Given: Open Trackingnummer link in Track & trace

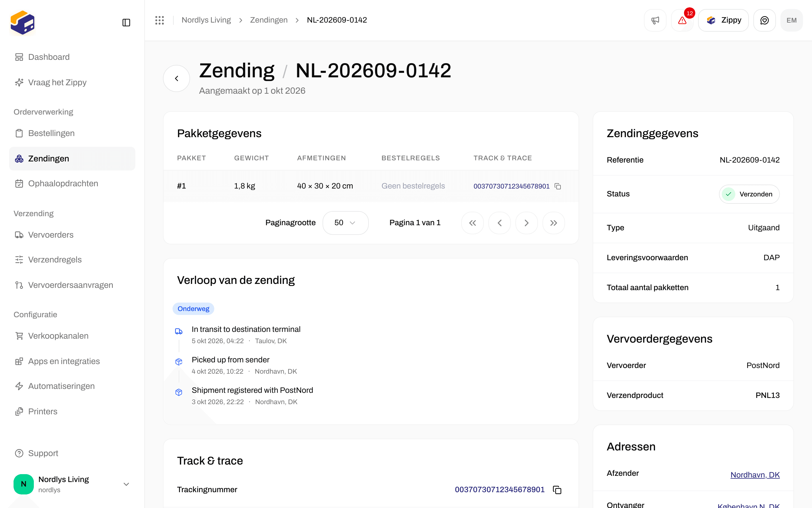Looking at the screenshot, I should (x=500, y=490).
